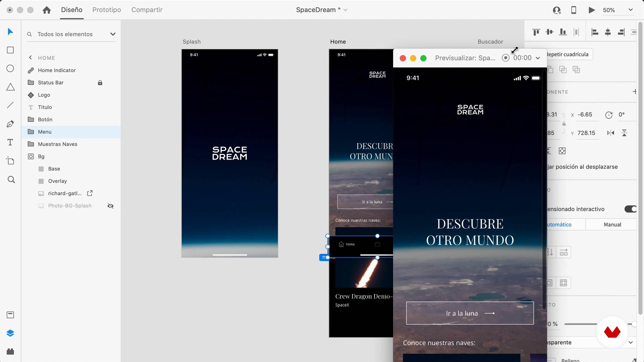The width and height of the screenshot is (644, 362).
Task: Switch to Compartir tab
Action: (x=147, y=10)
